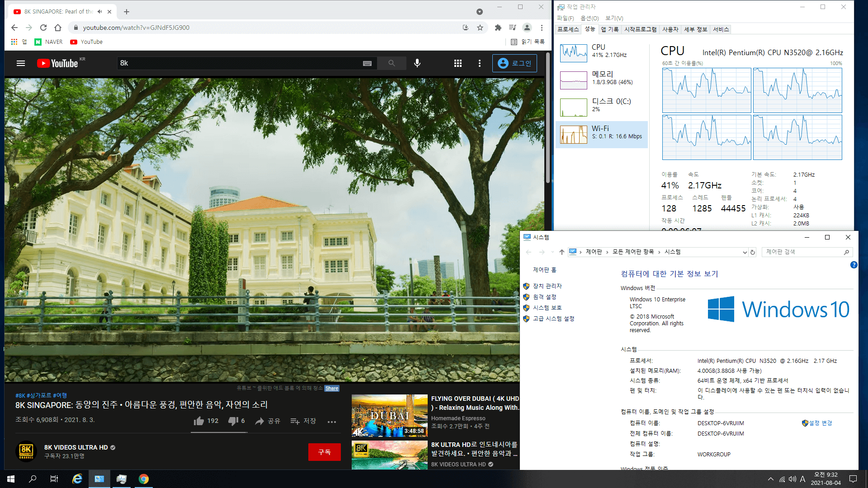Viewport: 868px width, 488px height.
Task: Open 고급 시스템 설정 link
Action: [x=553, y=319]
